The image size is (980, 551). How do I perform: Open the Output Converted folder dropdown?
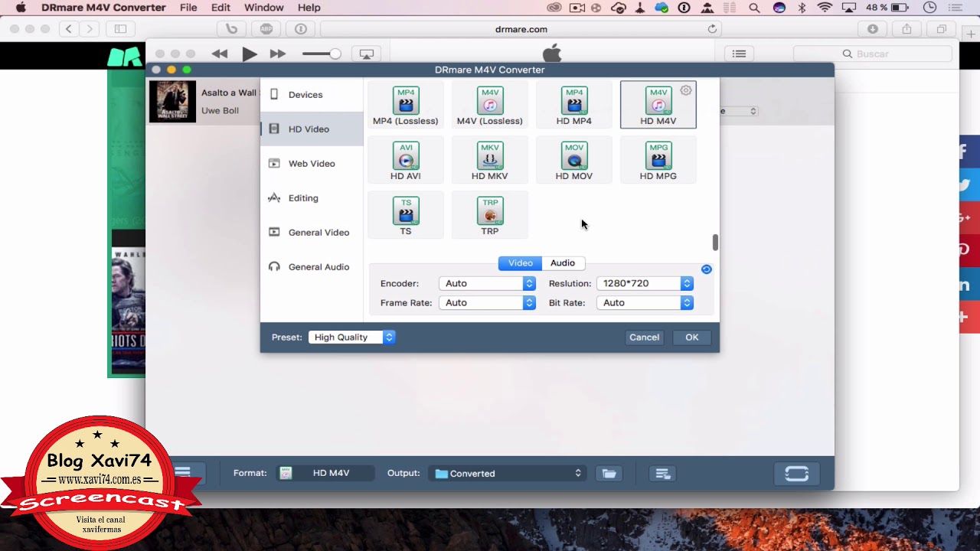point(508,474)
